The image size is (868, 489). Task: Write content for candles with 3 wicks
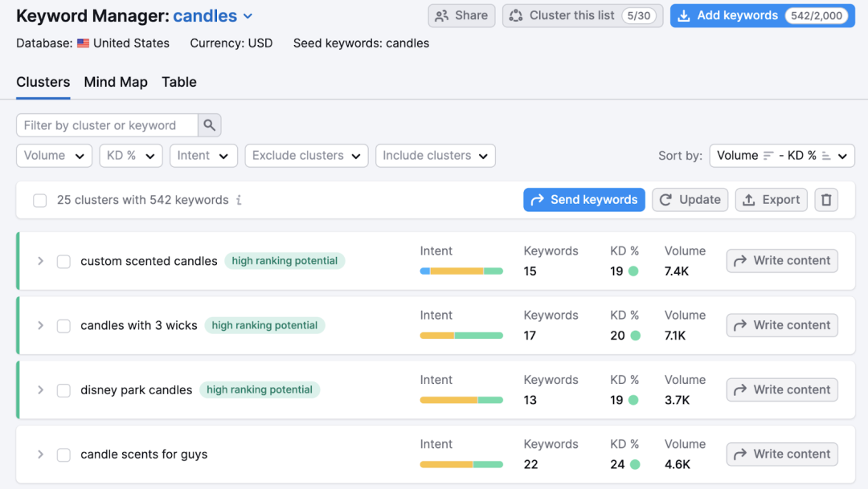[782, 325]
